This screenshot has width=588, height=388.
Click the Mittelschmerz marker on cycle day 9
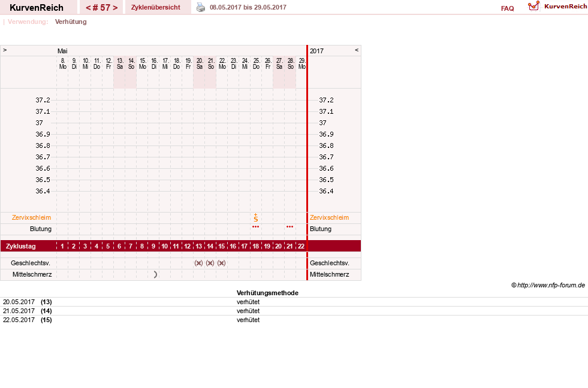click(155, 274)
